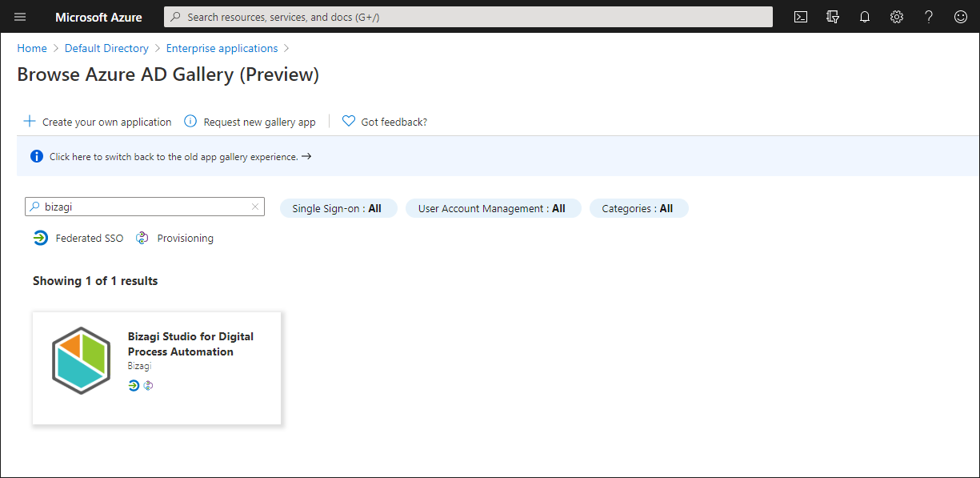Open the portal hamburger menu
The height and width of the screenshot is (478, 980).
[x=20, y=17]
